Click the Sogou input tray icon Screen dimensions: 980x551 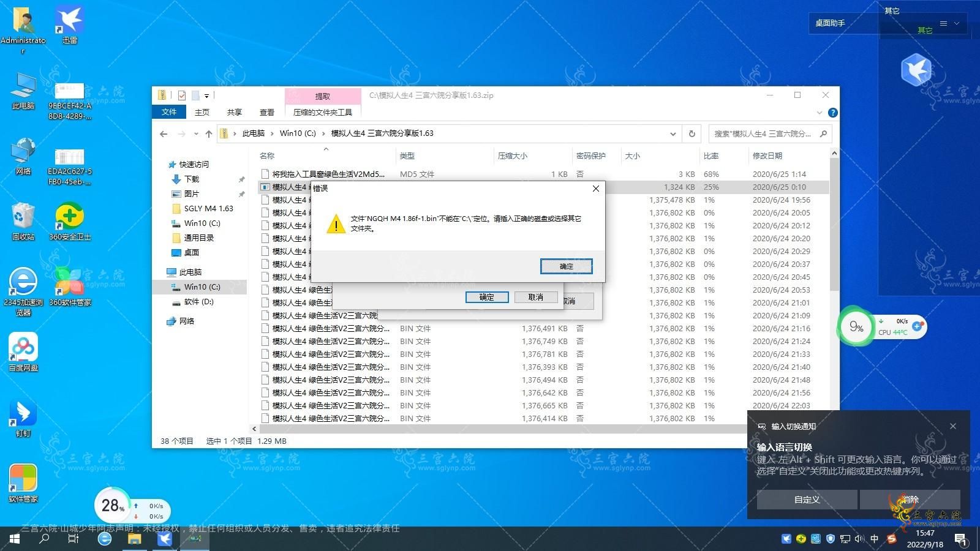pos(891,539)
